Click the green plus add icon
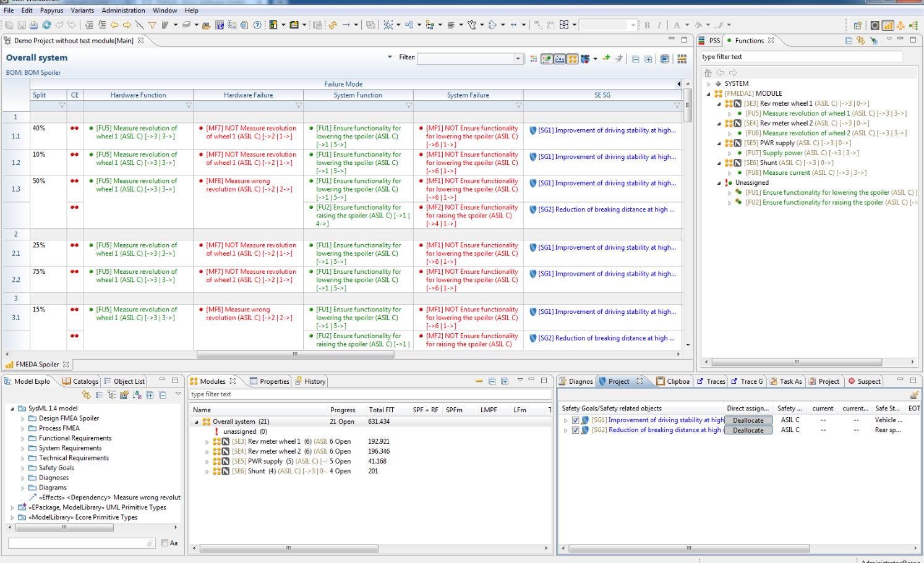The width and height of the screenshot is (924, 563). point(606,58)
